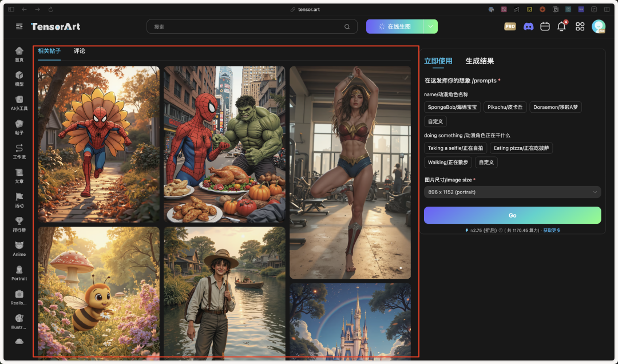Pick Taking a selfie/正在自拍
The height and width of the screenshot is (364, 618).
click(x=455, y=148)
